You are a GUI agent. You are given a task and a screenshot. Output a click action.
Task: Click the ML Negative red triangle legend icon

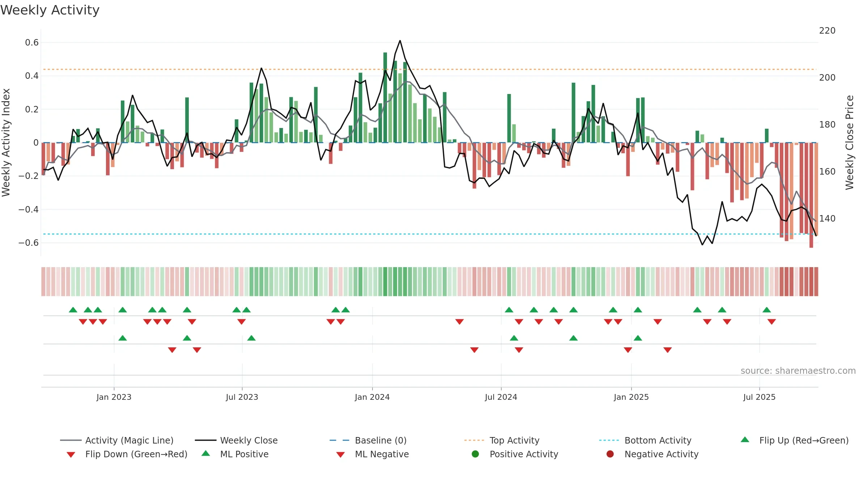click(x=340, y=455)
